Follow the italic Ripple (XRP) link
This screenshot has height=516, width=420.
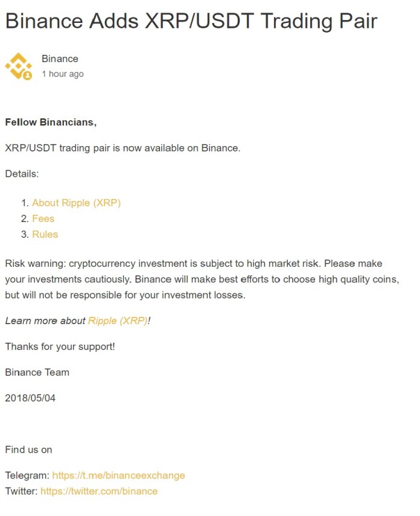point(118,321)
